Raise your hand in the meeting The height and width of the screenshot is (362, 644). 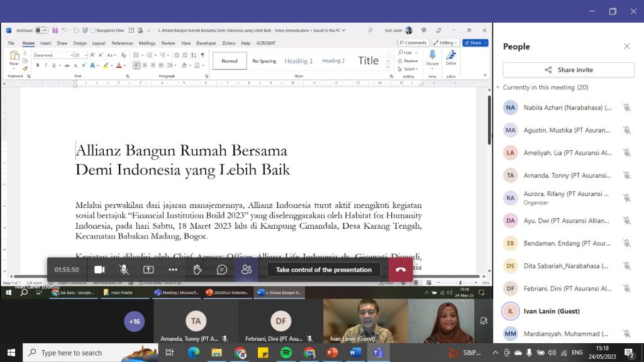(x=197, y=270)
